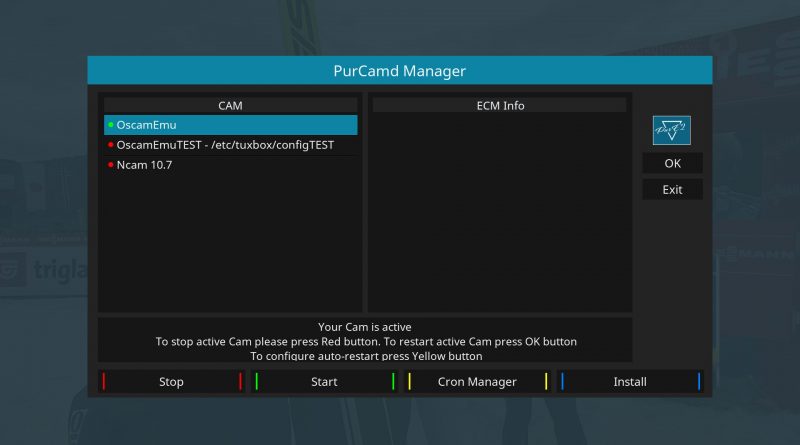Click the 'To stop active Cam' hint line

click(366, 342)
